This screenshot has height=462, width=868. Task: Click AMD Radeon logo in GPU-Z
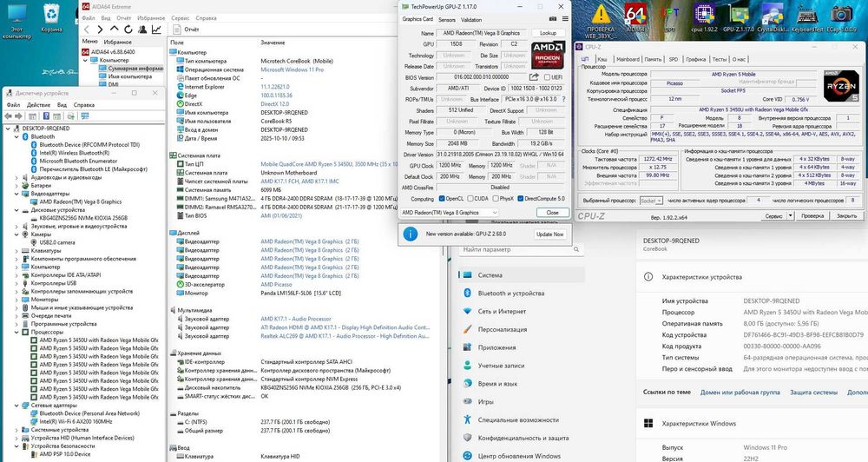[x=548, y=55]
